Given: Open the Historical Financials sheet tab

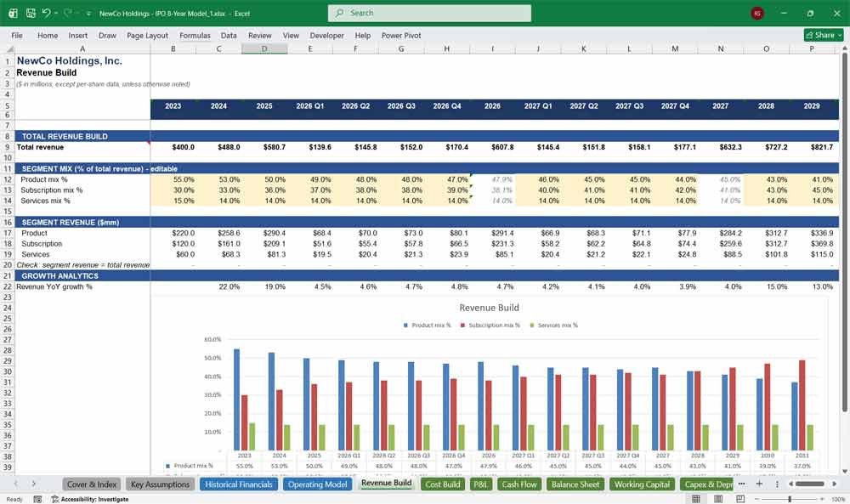Looking at the screenshot, I should pyautogui.click(x=239, y=484).
